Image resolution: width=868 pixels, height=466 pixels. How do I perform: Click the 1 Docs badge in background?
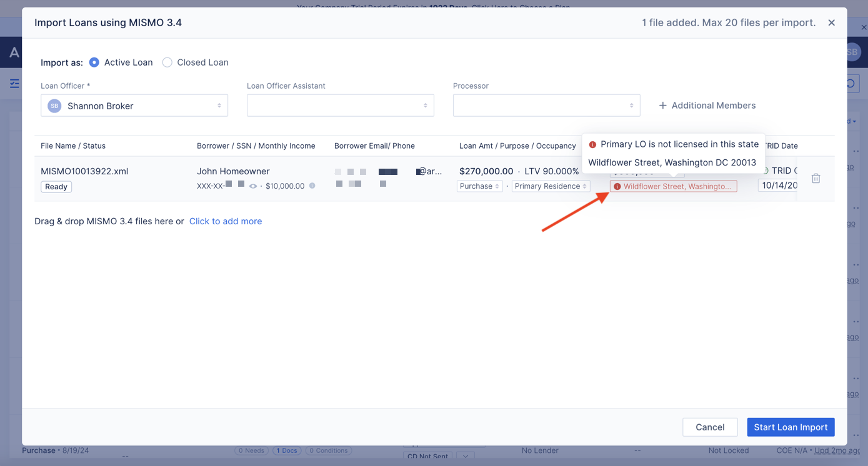tap(287, 450)
